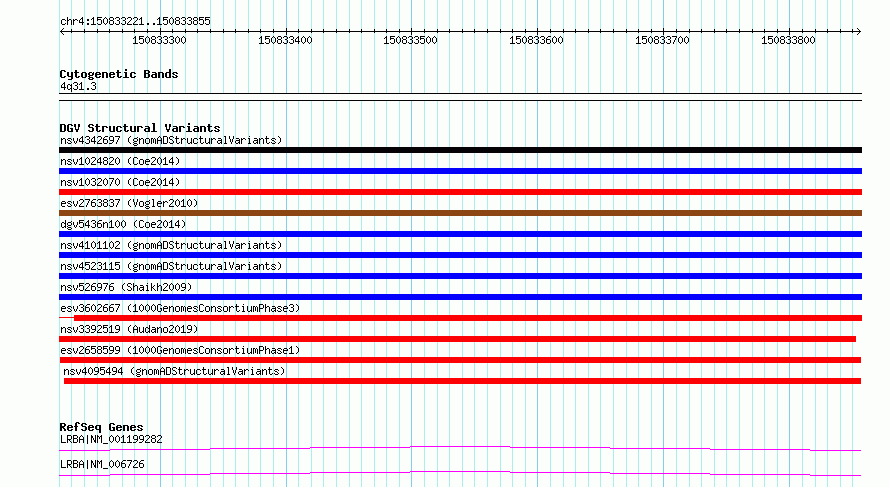Open the nsv1032070 (Coe2014) label
The image size is (890, 487).
pyautogui.click(x=120, y=182)
